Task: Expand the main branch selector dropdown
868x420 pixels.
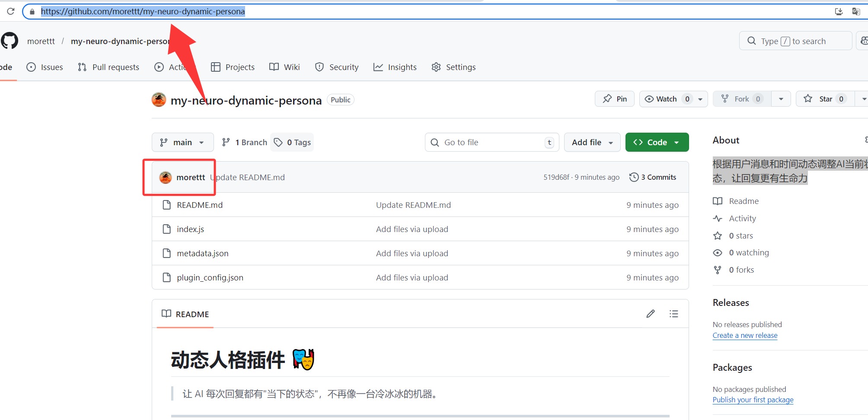Action: (182, 142)
